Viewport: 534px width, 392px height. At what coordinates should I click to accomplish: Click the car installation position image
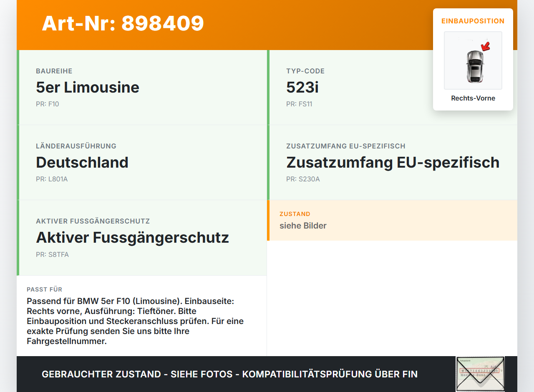click(x=473, y=60)
